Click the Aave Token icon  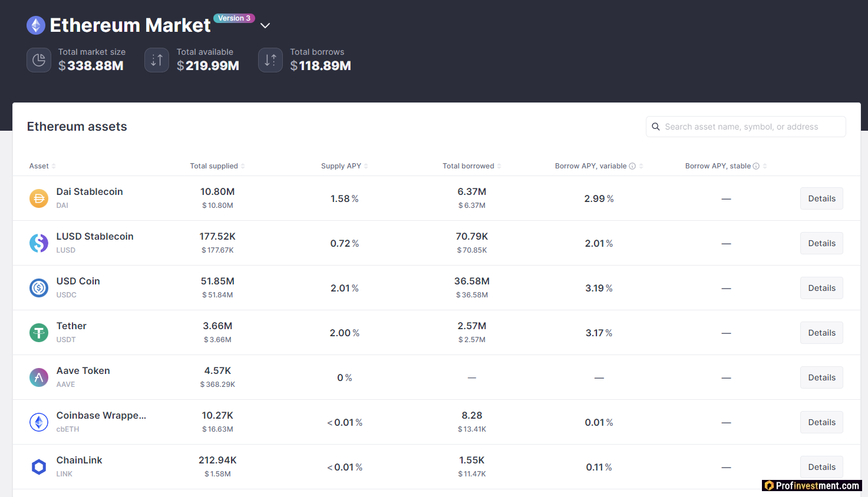pos(39,377)
